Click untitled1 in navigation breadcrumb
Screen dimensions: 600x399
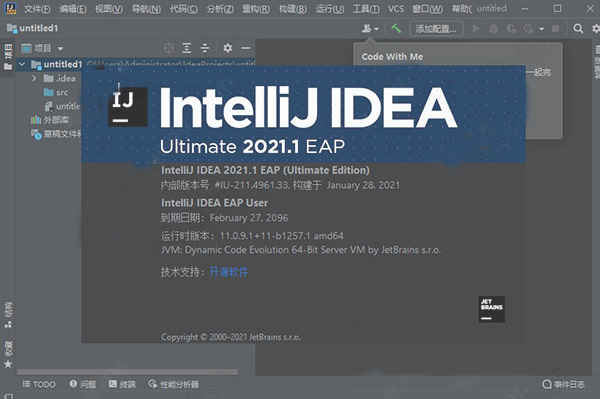coord(33,28)
